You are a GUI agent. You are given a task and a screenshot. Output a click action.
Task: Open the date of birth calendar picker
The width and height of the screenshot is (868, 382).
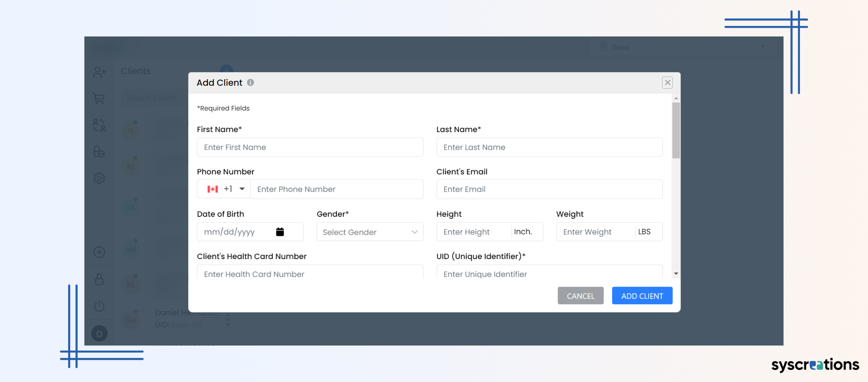280,232
